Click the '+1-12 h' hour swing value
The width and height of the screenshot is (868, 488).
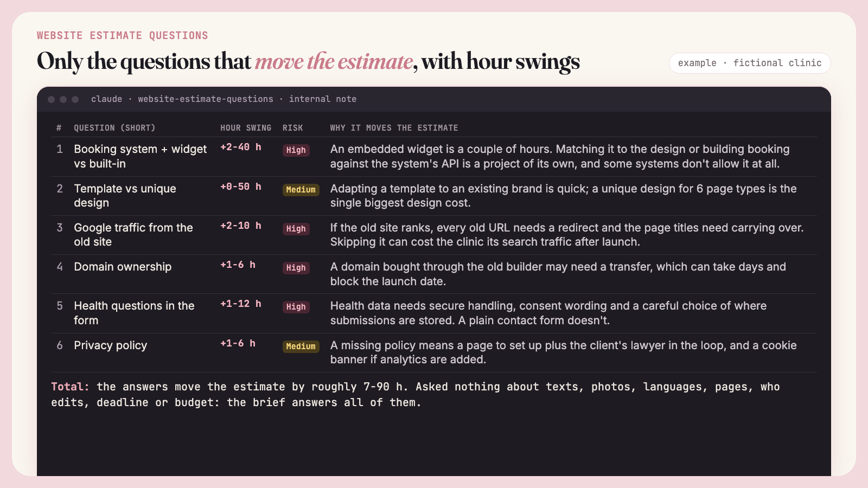pyautogui.click(x=241, y=304)
